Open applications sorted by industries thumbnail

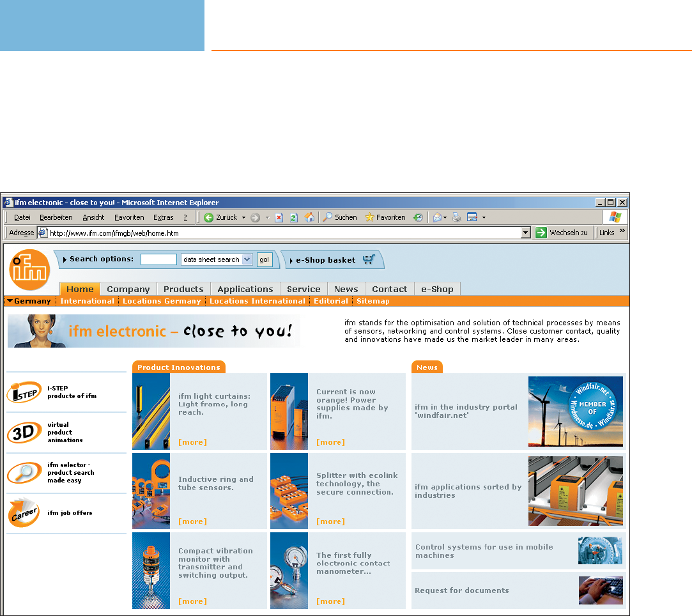[x=576, y=491]
